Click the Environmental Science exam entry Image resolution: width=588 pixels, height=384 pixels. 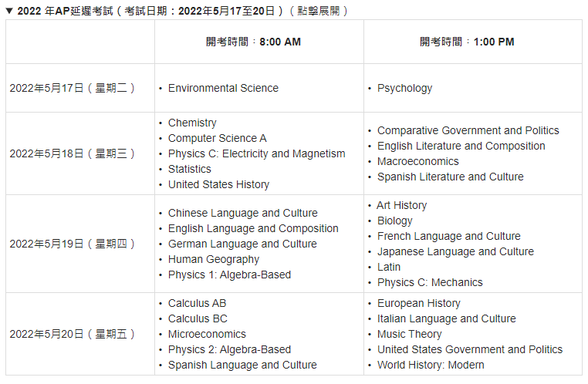click(x=223, y=88)
